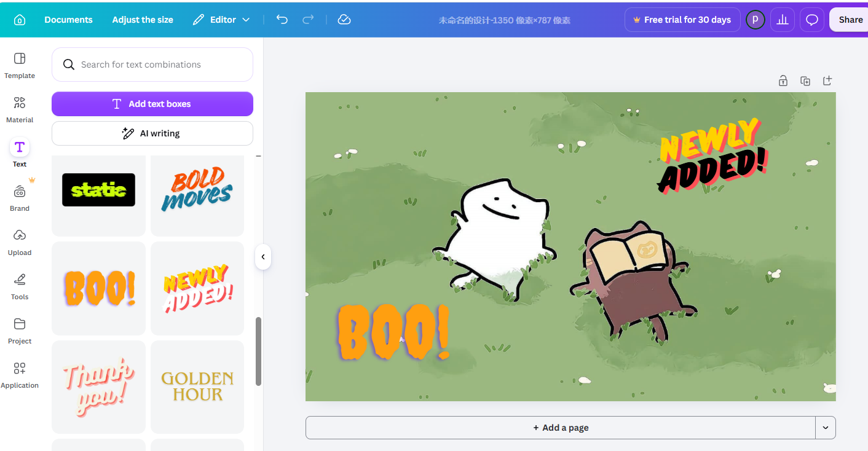The image size is (868, 451).
Task: Open the analytics bar chart icon
Action: [x=783, y=20]
